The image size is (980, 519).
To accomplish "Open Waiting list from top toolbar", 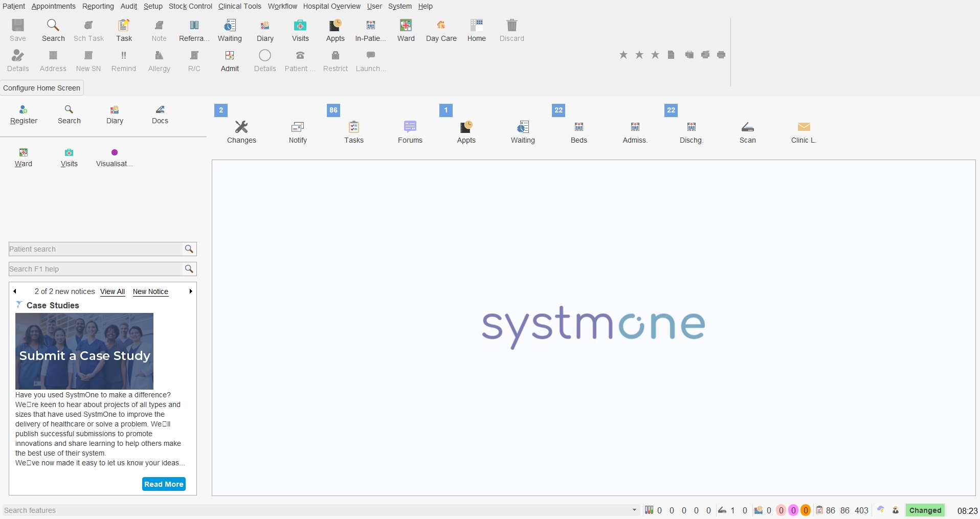I will (230, 30).
